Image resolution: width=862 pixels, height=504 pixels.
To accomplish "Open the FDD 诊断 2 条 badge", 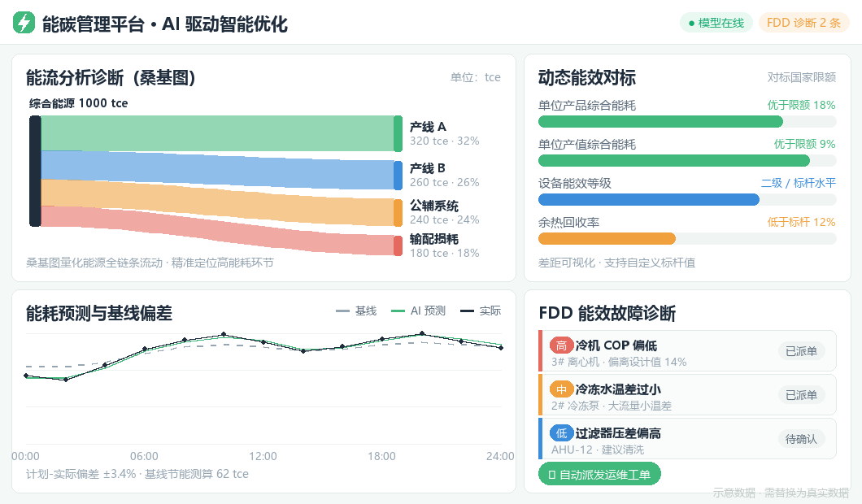I will click(x=803, y=23).
